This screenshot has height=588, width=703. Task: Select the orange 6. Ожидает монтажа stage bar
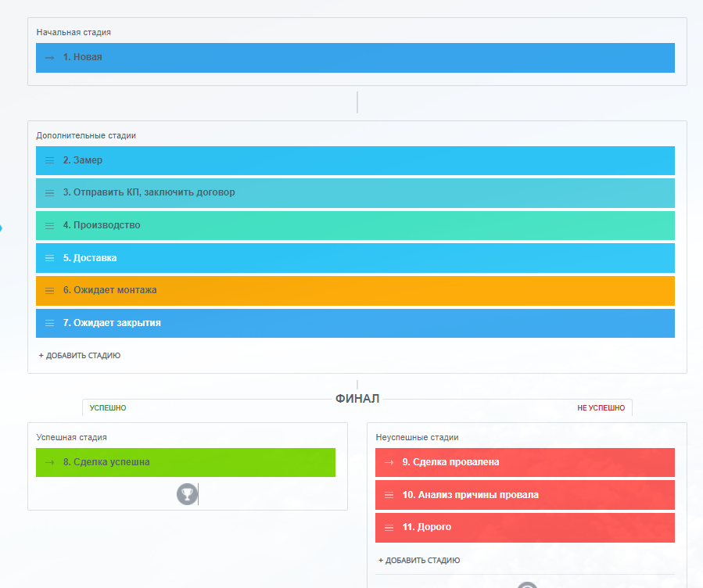pyautogui.click(x=355, y=291)
